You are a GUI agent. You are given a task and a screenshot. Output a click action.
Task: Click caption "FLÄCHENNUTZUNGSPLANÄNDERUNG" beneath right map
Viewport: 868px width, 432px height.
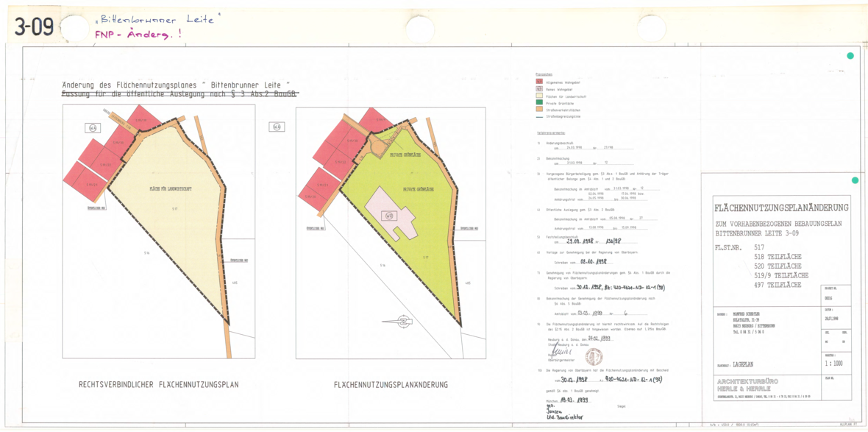click(391, 384)
